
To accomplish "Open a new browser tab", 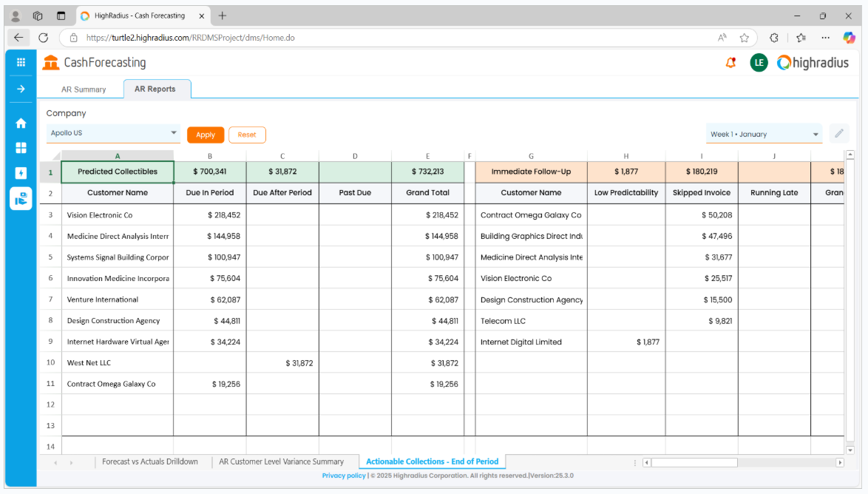I will [222, 16].
